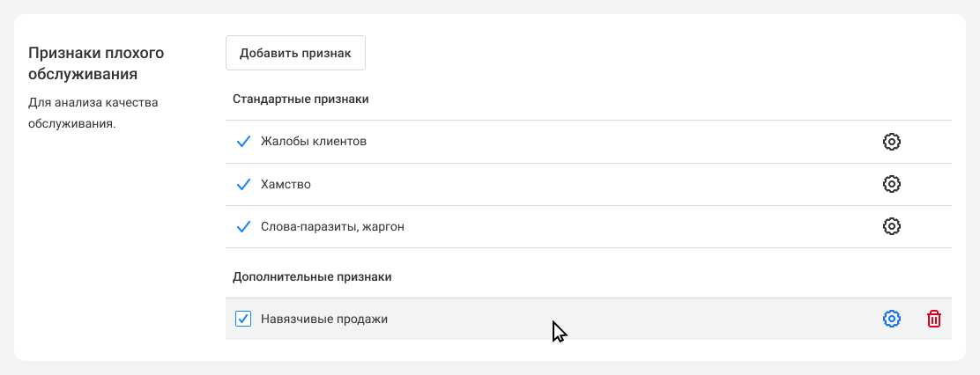Open settings gear for Слова-паразиты, жаргон
Screen dimensions: 980x375
891,226
